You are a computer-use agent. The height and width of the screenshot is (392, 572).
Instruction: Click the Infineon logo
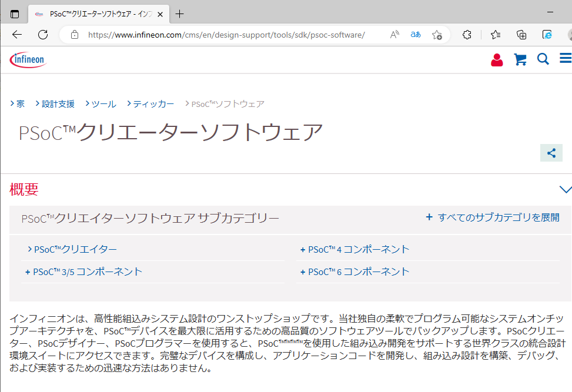[x=28, y=60]
